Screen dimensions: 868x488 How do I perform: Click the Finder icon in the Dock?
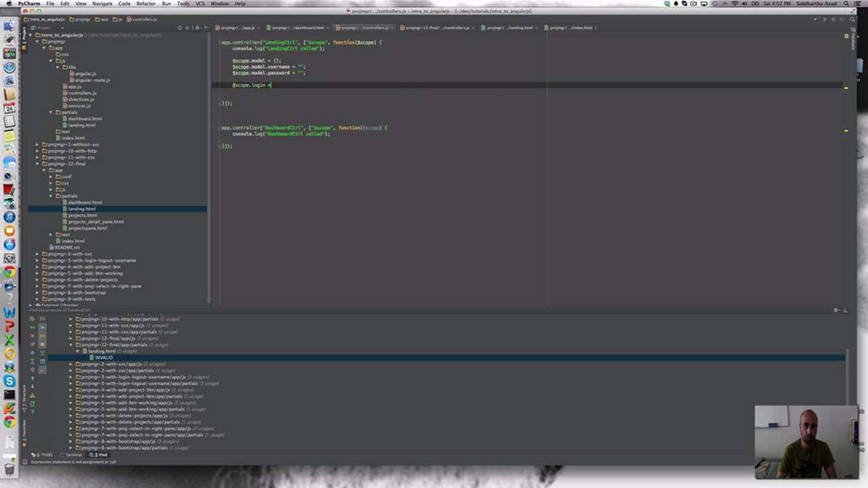click(x=9, y=26)
